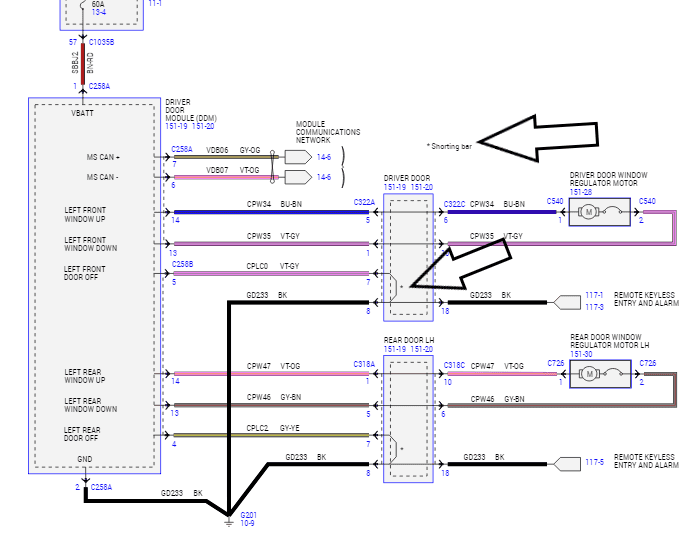Click the C1035B connector label
Screen dimensions: 683x558
click(101, 42)
